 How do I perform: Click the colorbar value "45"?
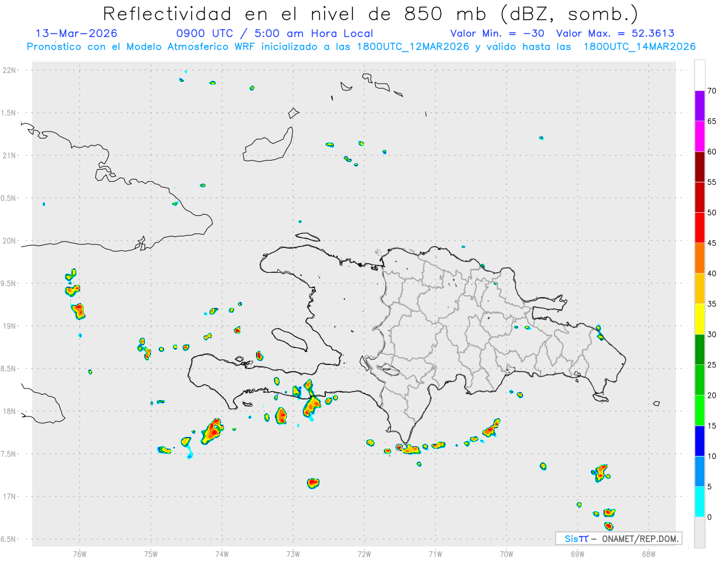(712, 243)
